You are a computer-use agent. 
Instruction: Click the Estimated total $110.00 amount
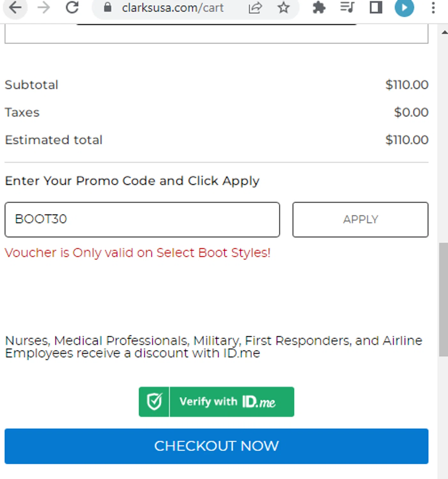click(407, 140)
